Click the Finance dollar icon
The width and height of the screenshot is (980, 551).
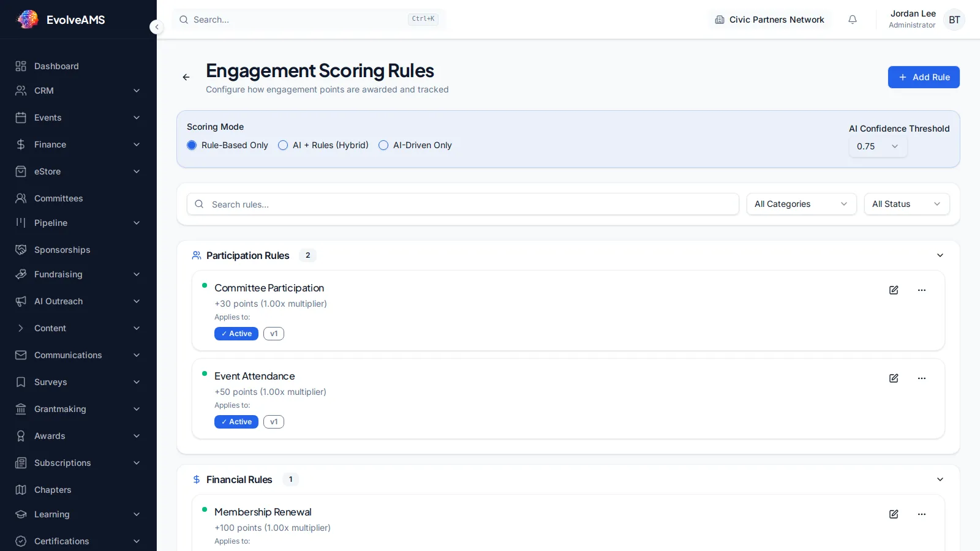pos(21,144)
